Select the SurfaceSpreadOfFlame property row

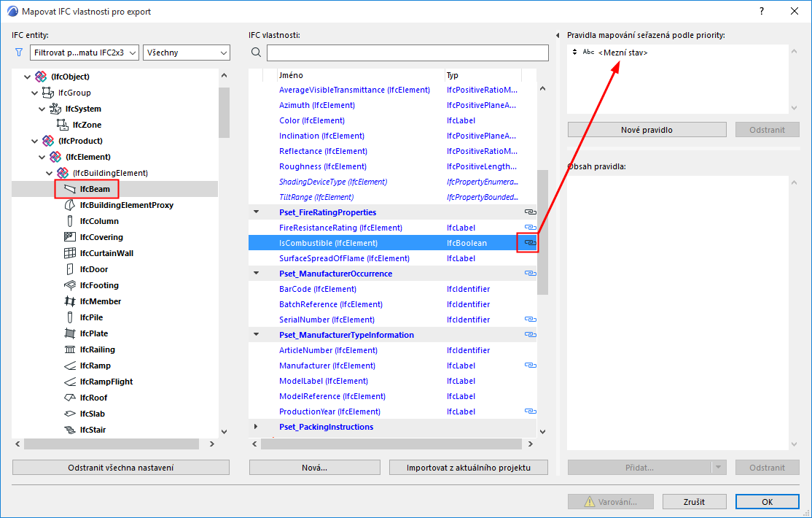[393, 258]
